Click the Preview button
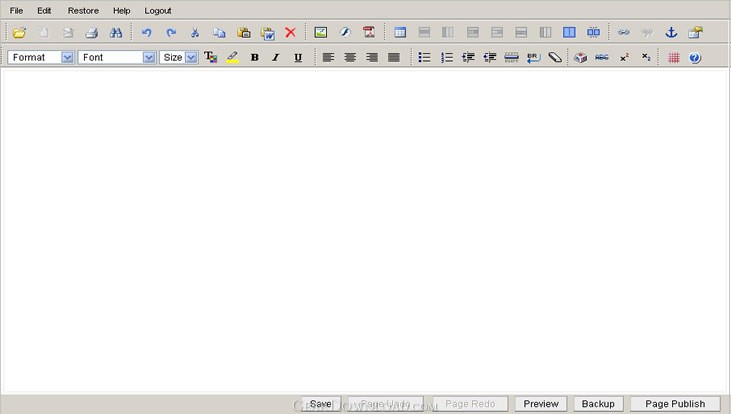 [x=541, y=404]
